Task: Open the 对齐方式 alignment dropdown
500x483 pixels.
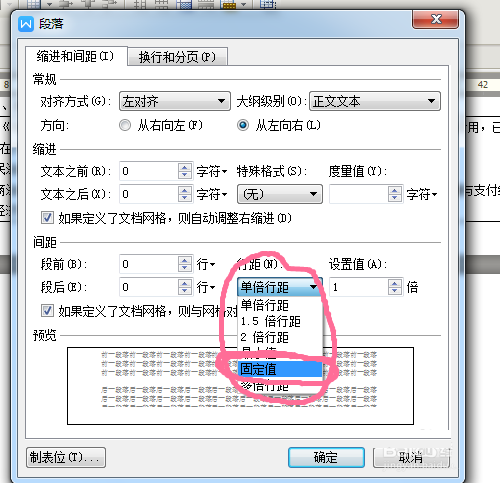Action: (x=175, y=101)
